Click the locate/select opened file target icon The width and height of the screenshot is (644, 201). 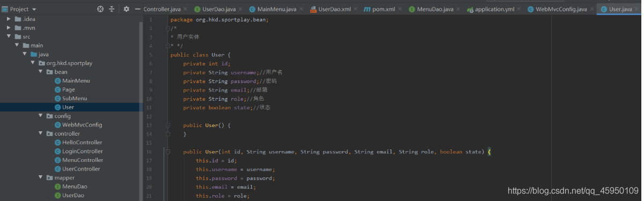[x=100, y=9]
